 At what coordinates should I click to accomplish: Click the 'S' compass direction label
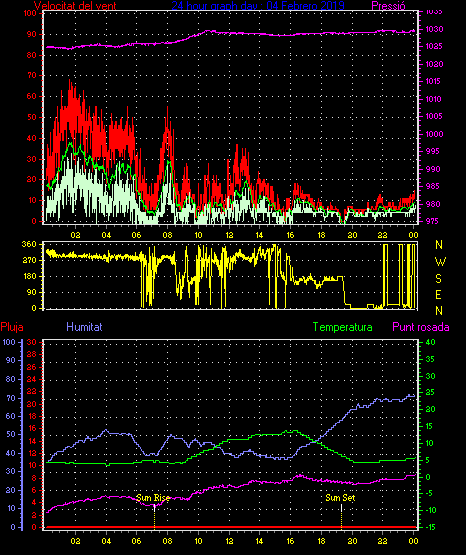[438, 279]
